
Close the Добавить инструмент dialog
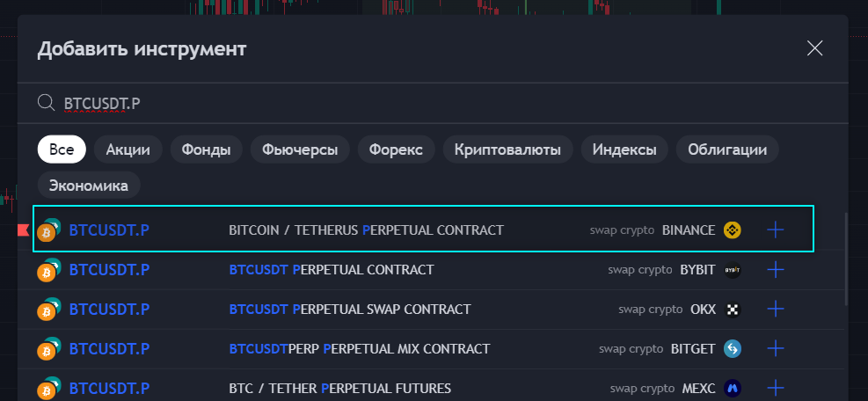coord(814,48)
